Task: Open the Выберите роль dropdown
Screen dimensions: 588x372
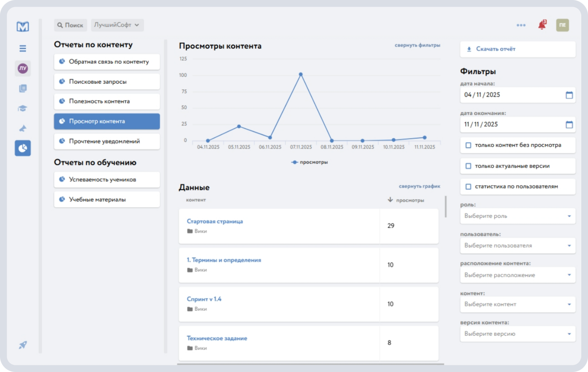Action: coord(518,216)
